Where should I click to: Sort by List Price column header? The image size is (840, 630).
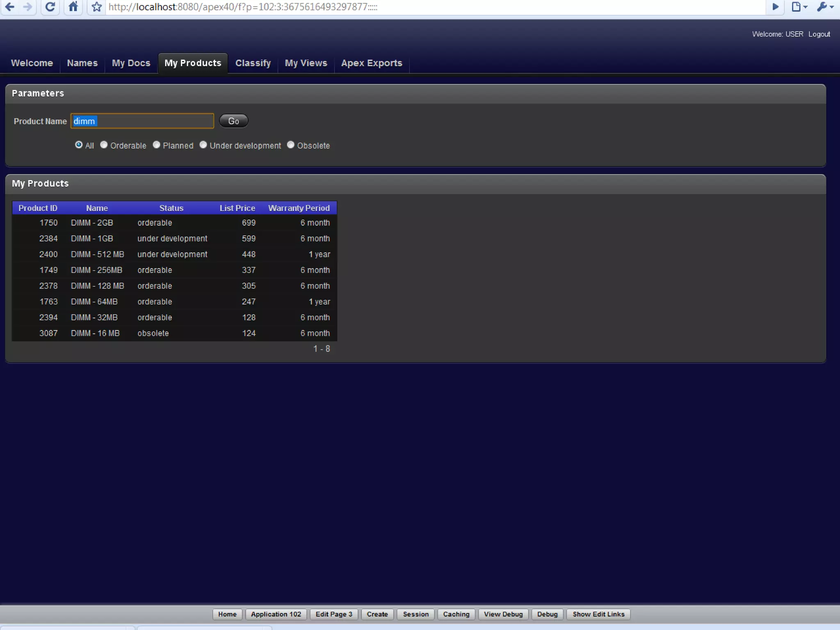pyautogui.click(x=237, y=208)
